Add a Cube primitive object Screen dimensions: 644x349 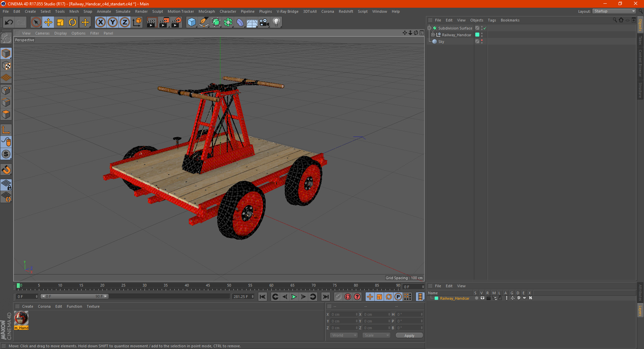(192, 22)
